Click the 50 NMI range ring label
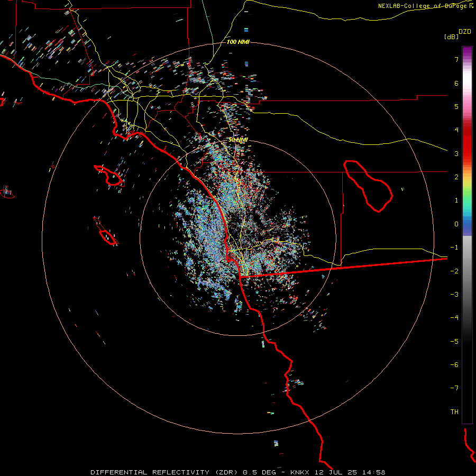This screenshot has height=476, width=476. coord(238,140)
